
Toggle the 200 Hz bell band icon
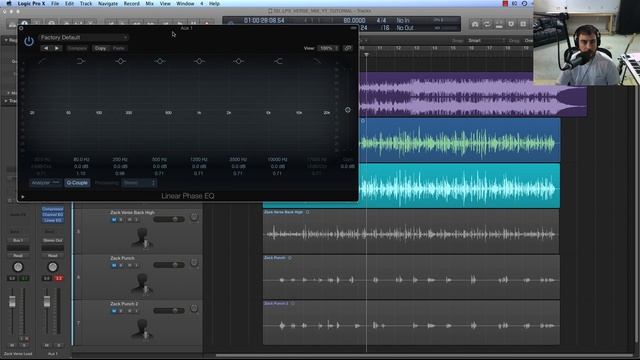point(120,61)
